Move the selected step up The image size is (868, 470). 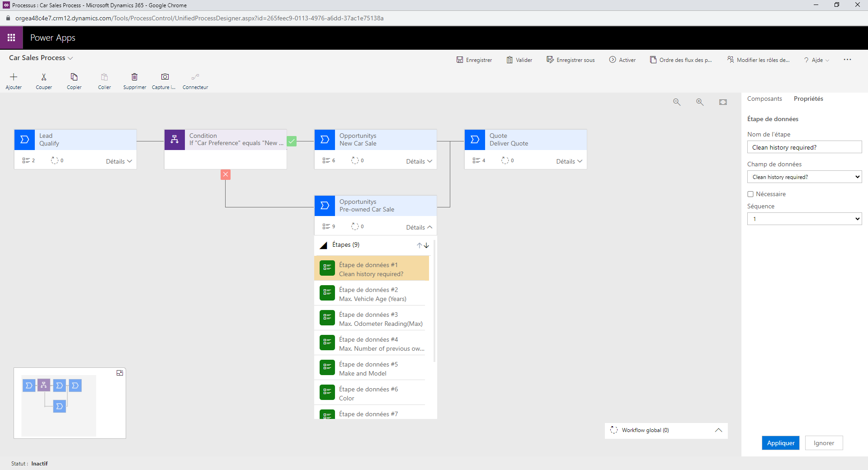[x=420, y=245]
